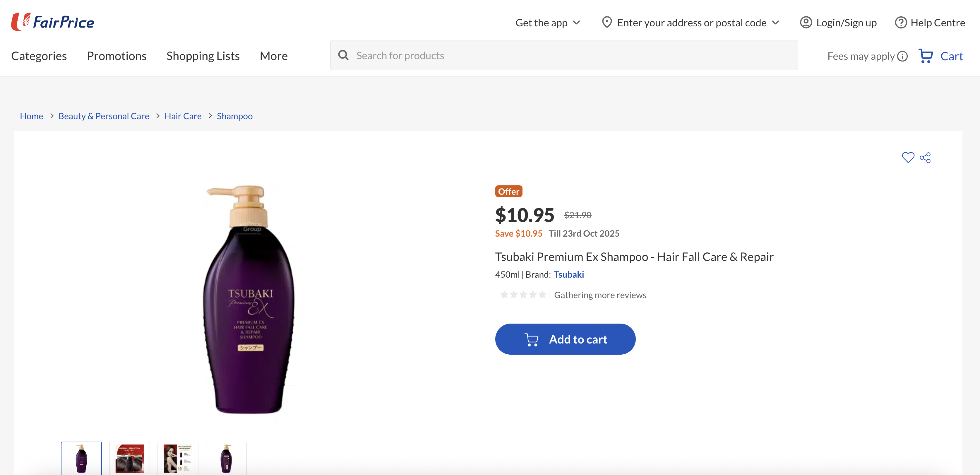Image resolution: width=980 pixels, height=475 pixels.
Task: Click Add to cart
Action: (565, 339)
